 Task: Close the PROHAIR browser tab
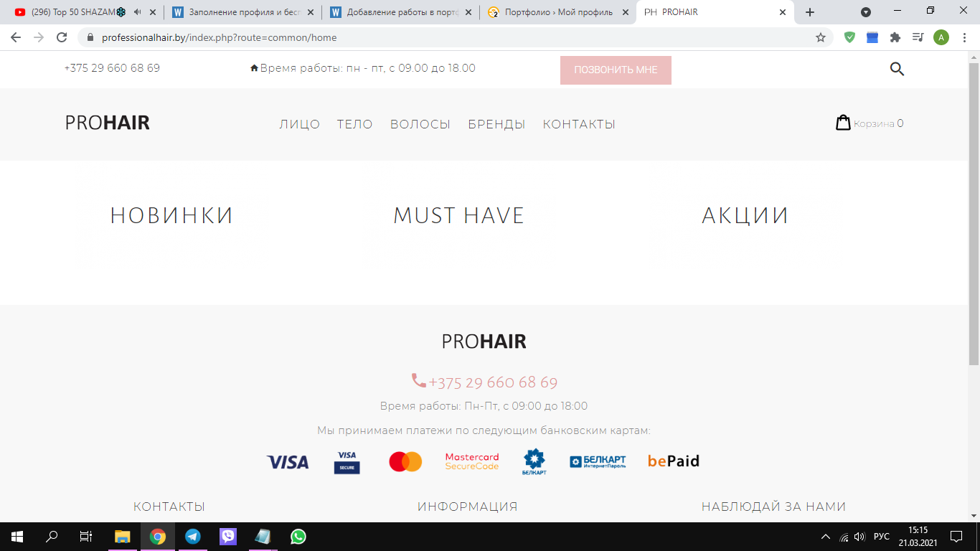(783, 12)
